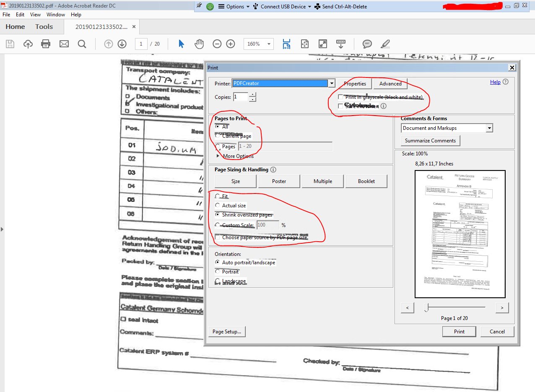
Task: Switch to the Home tab
Action: pos(15,27)
